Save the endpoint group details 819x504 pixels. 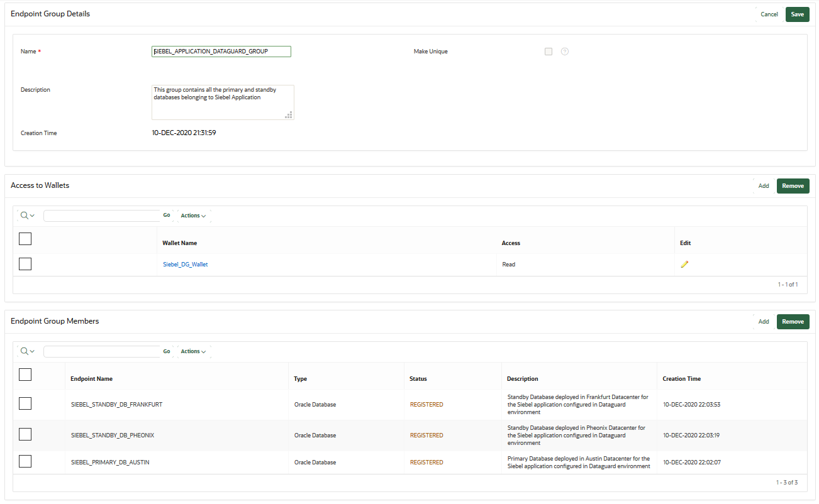797,14
